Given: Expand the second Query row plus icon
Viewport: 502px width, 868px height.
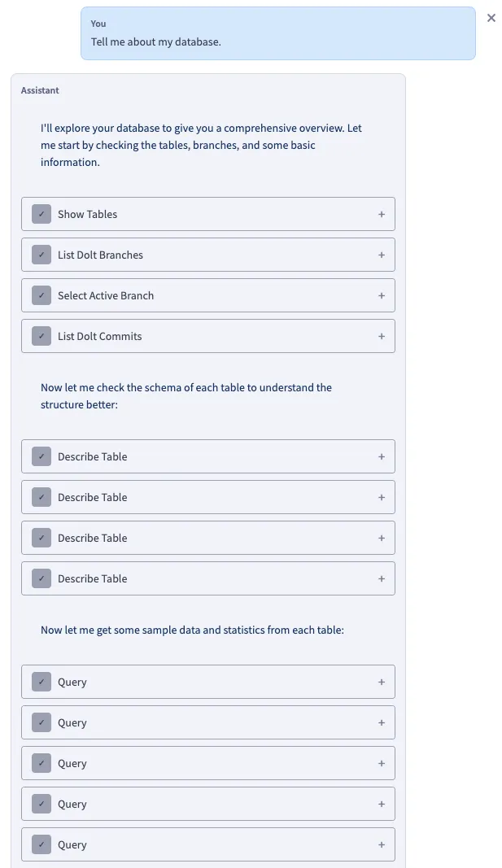Looking at the screenshot, I should (x=382, y=722).
